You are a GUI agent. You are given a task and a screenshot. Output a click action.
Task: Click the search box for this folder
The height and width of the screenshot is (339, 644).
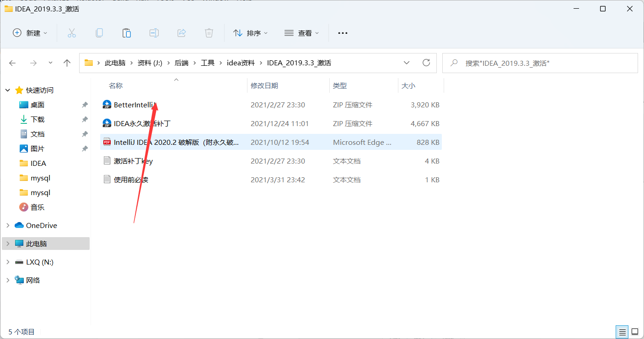[540, 63]
